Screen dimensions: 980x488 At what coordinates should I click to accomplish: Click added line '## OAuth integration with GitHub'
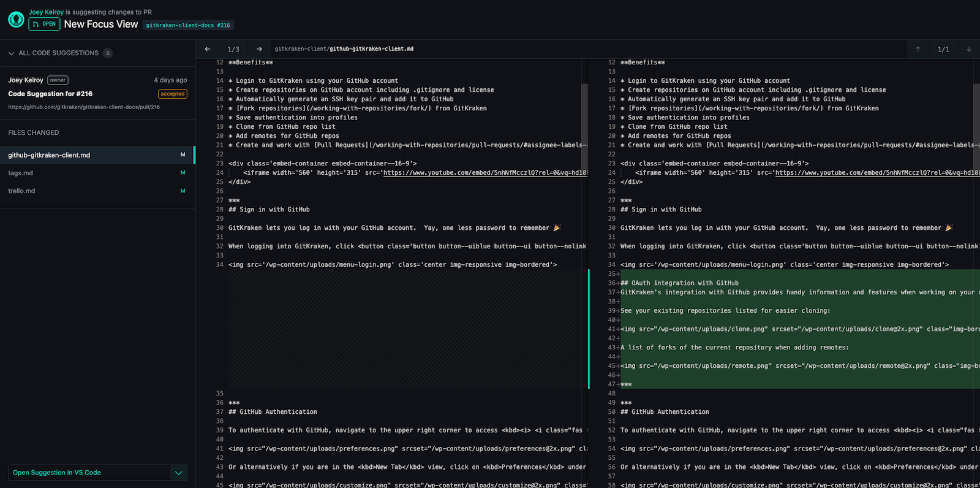pyautogui.click(x=679, y=283)
